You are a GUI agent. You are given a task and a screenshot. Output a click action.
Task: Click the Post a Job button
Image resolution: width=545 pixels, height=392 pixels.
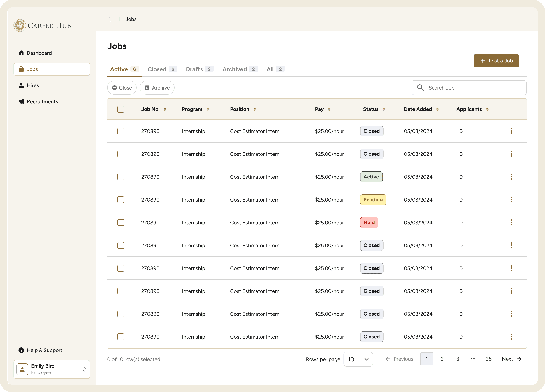tap(496, 61)
